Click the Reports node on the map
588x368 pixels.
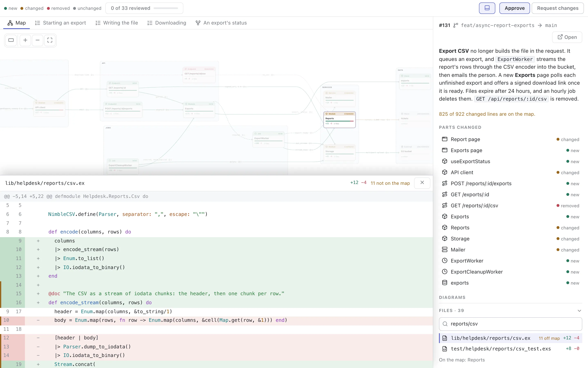coord(340,120)
